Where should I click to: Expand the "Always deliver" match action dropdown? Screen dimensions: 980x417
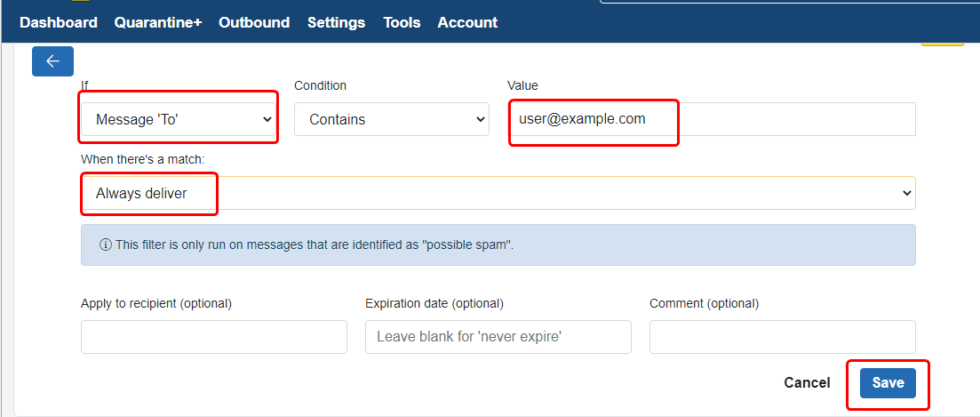498,193
